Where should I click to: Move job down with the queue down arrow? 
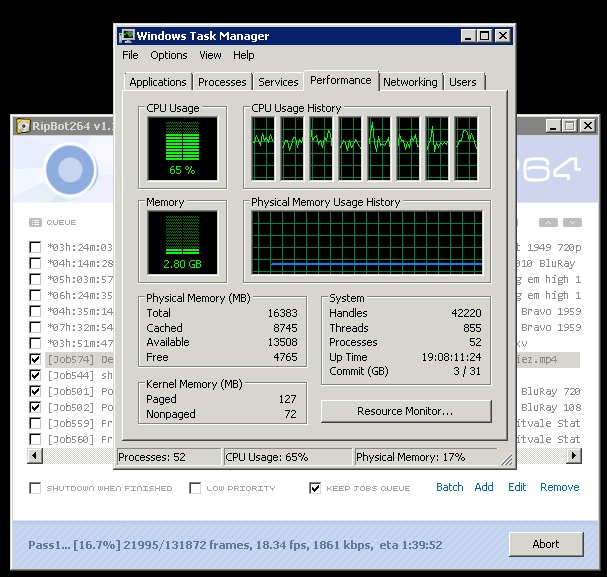(572, 223)
